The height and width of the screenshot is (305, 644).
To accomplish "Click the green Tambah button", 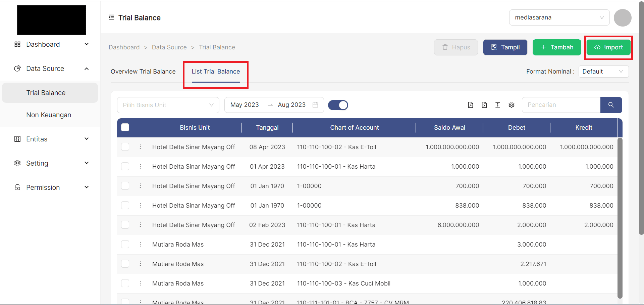I will (557, 47).
